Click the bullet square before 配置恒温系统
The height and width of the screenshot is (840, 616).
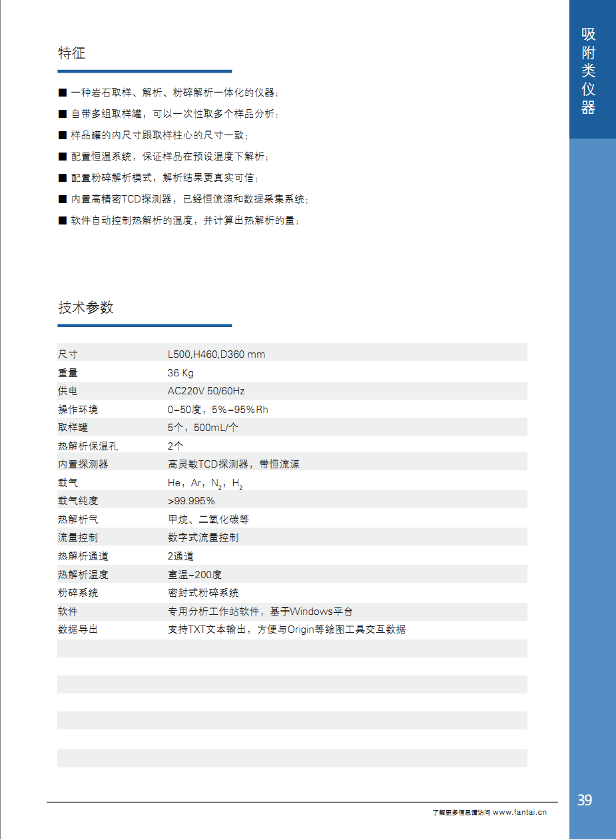(x=62, y=157)
